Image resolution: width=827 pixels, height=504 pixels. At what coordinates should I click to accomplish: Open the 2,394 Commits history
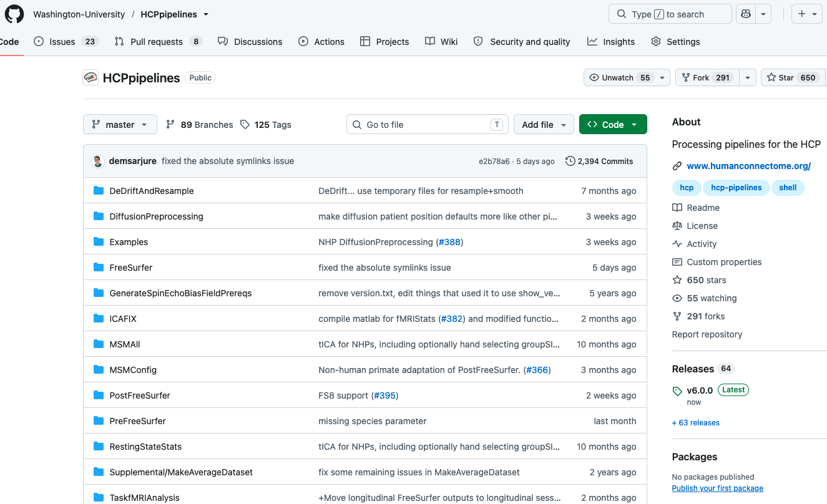click(x=599, y=161)
